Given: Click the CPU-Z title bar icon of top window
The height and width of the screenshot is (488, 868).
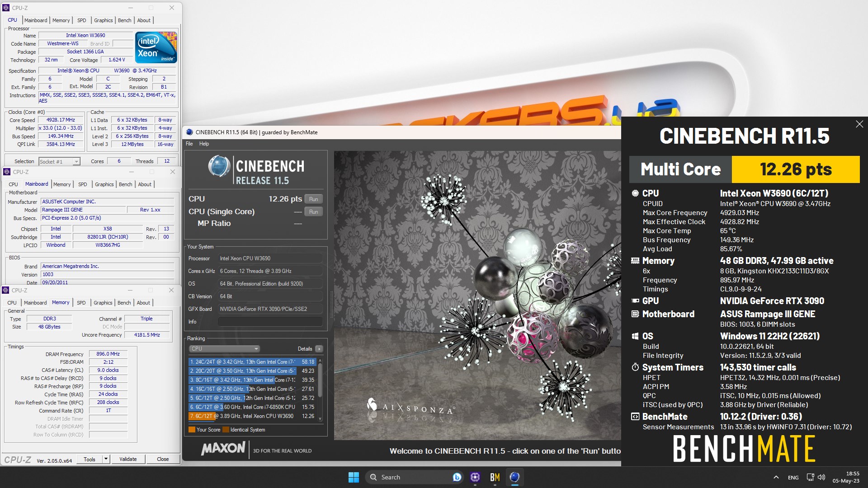Looking at the screenshot, I should 6,8.
